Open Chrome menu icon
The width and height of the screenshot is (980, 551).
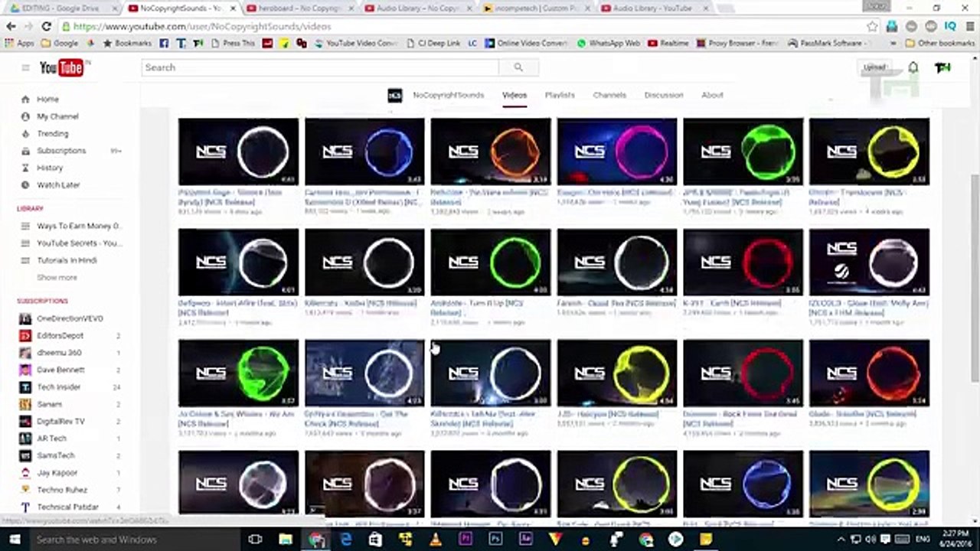[969, 26]
